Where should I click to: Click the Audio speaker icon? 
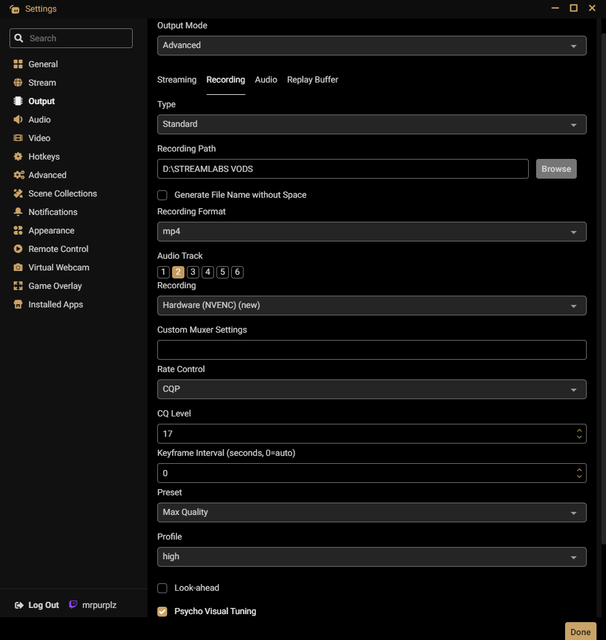pyautogui.click(x=18, y=120)
